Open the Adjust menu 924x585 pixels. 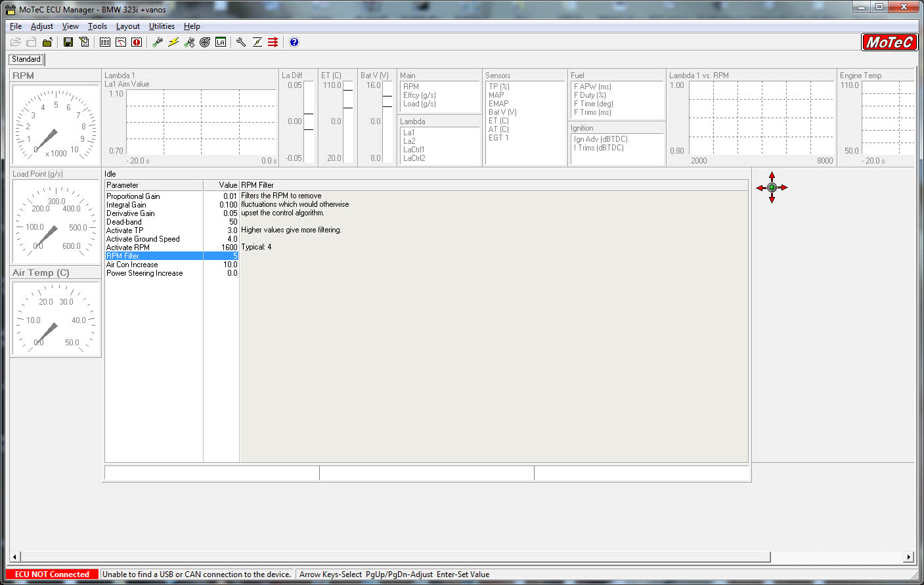42,26
